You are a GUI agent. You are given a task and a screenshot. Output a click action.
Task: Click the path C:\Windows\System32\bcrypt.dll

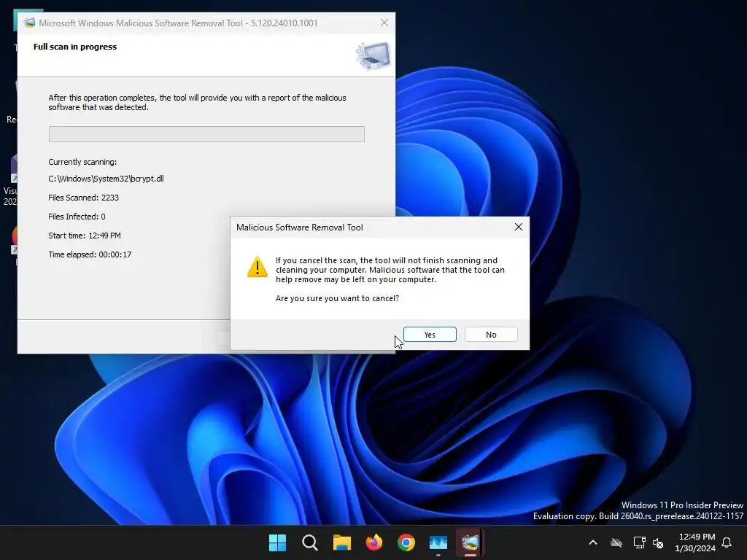[x=106, y=179]
